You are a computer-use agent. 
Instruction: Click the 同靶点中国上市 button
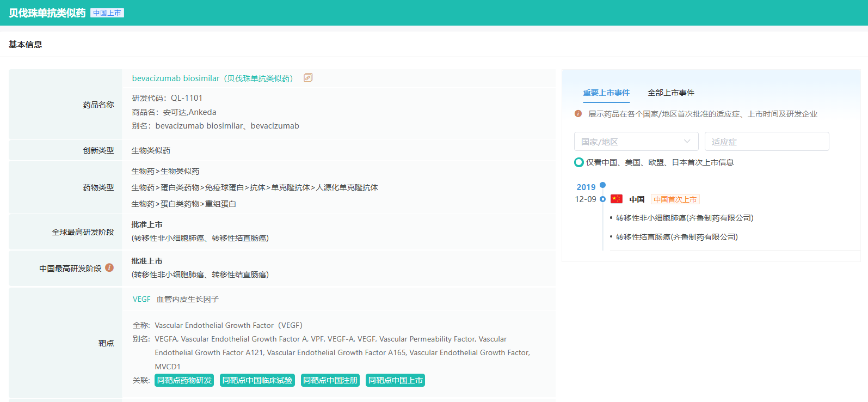[395, 380]
